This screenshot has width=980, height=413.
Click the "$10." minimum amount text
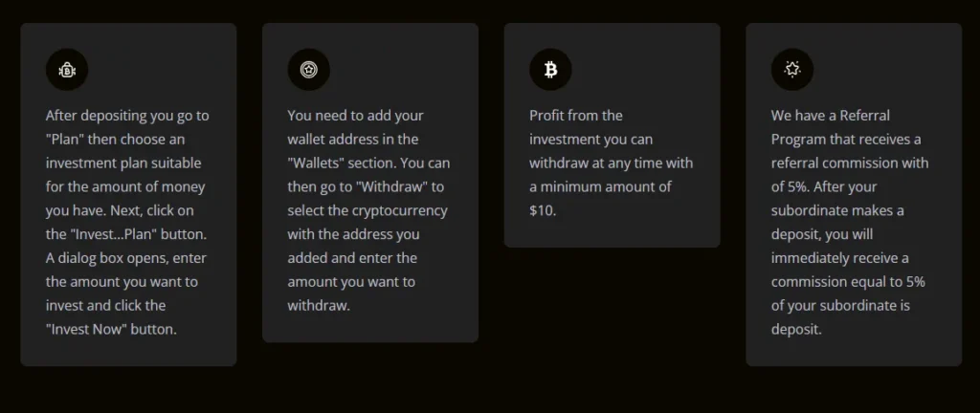point(543,209)
